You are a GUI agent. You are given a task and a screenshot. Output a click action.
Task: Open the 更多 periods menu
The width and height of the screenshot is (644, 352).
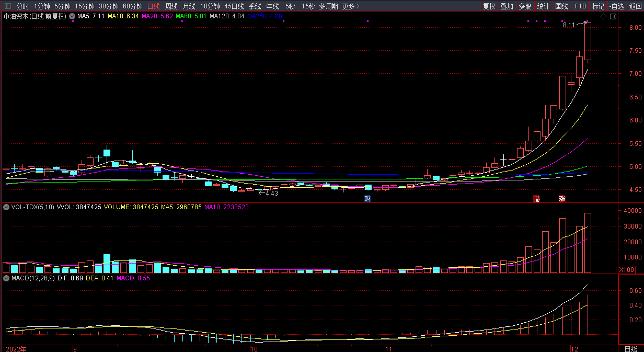[x=350, y=6]
